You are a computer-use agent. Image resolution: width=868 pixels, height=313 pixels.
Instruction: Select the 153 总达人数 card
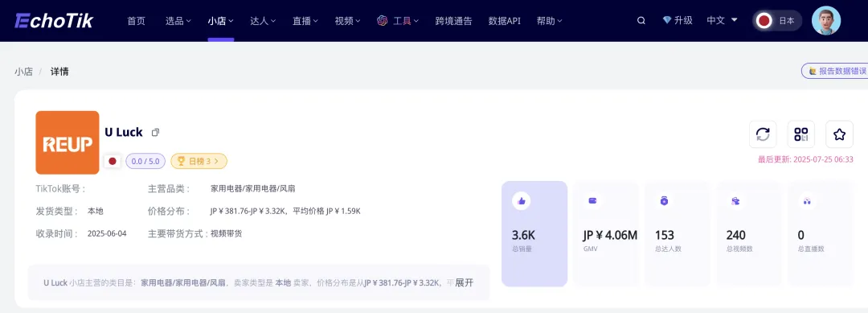tap(678, 234)
